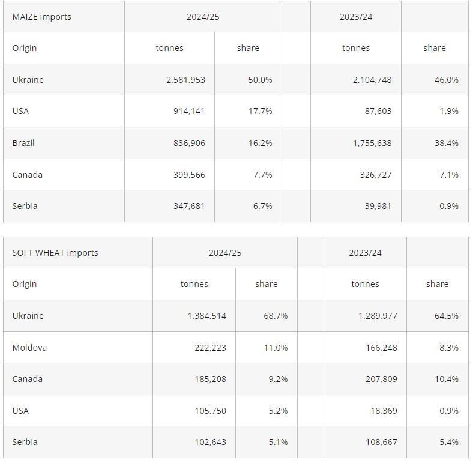Viewport: 476px width, 463px height.
Task: Click the 10.4% share cell for Canada
Action: point(447,379)
